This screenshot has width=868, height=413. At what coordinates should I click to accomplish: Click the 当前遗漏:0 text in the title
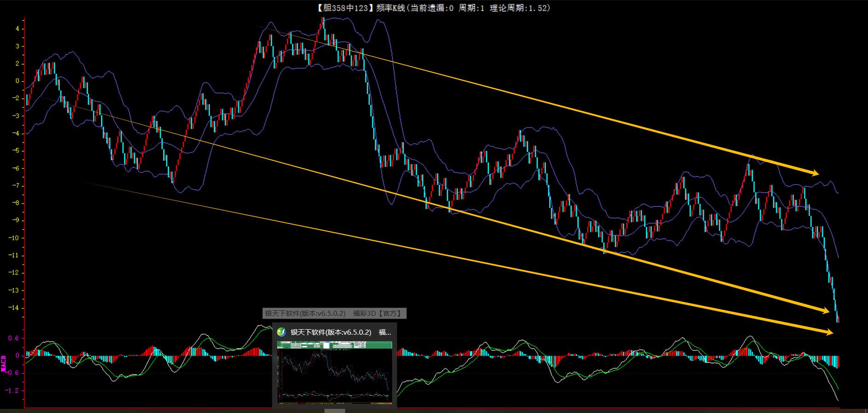[432, 8]
